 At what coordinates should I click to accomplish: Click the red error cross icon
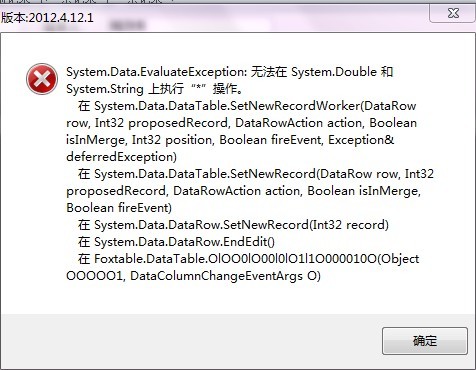pos(42,79)
